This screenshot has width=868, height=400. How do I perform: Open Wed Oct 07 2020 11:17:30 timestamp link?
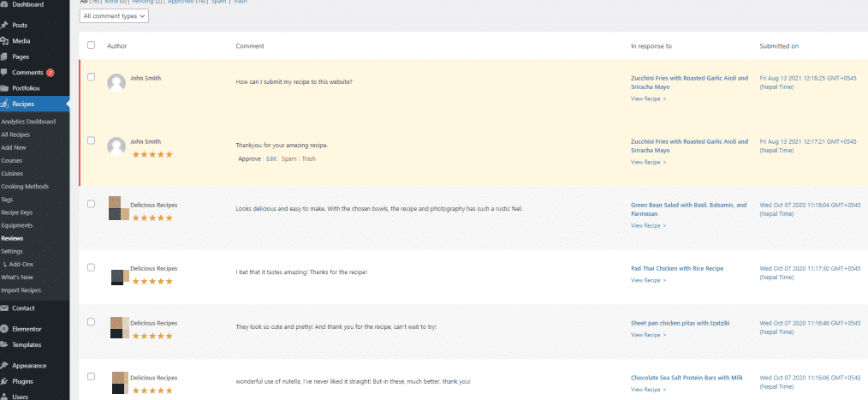[x=810, y=273]
